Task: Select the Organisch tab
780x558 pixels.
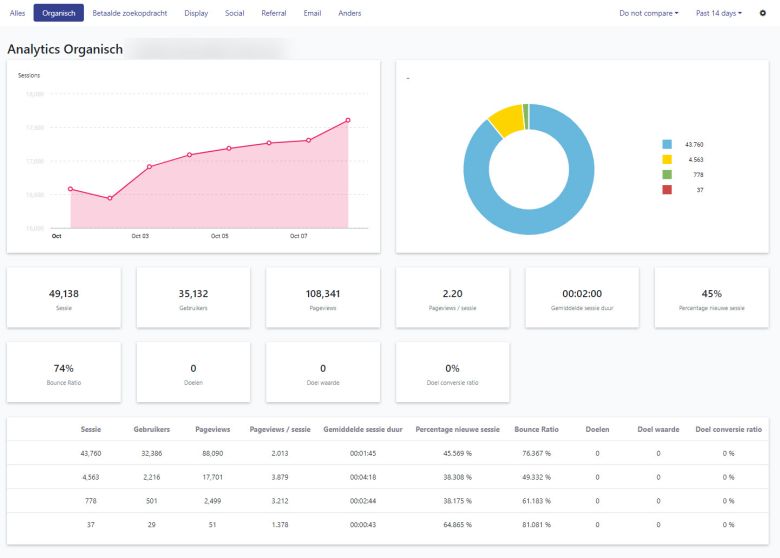Action: point(58,13)
